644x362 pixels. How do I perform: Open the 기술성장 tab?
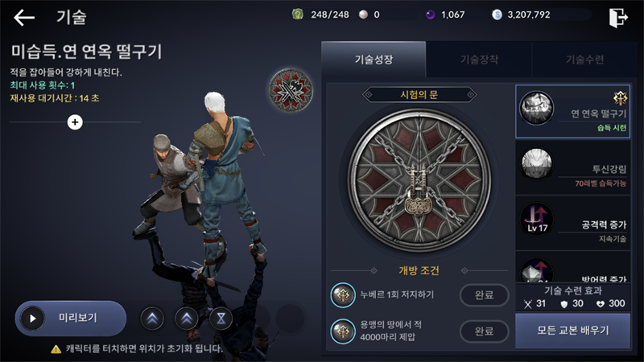pos(374,60)
